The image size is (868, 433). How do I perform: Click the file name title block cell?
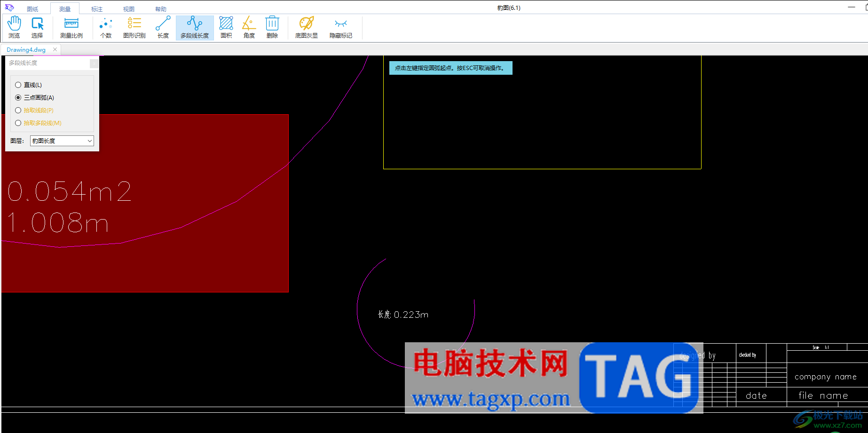point(823,395)
